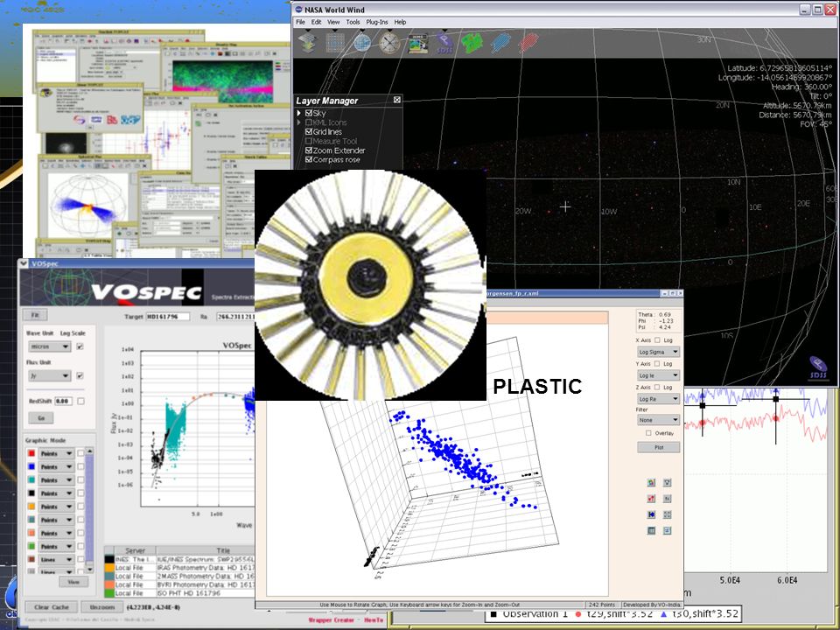Toggle the Compass rose layer checkbox
The width and height of the screenshot is (840, 630).
pyautogui.click(x=309, y=159)
